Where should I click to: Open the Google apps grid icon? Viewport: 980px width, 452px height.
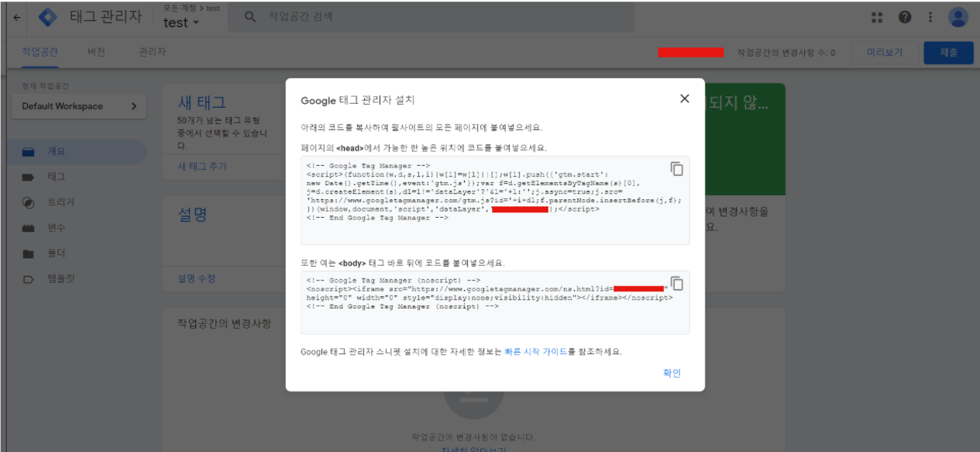(x=877, y=17)
